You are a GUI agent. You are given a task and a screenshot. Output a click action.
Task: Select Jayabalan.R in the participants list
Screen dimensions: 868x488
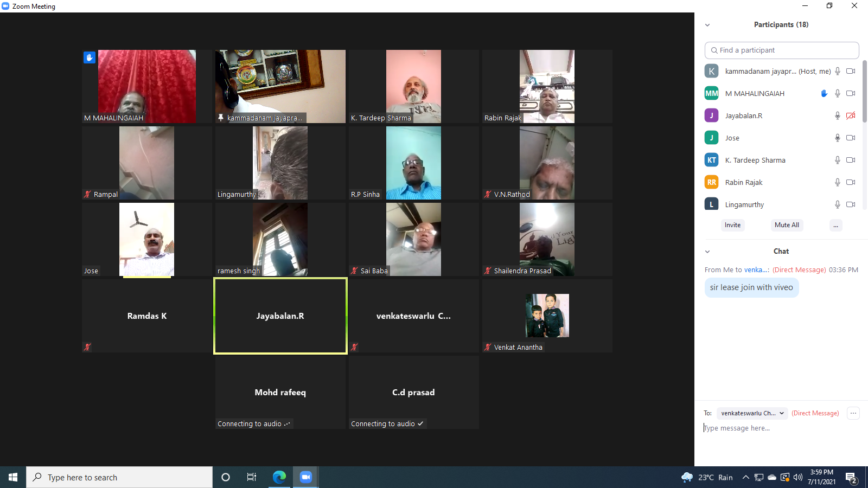pos(743,115)
